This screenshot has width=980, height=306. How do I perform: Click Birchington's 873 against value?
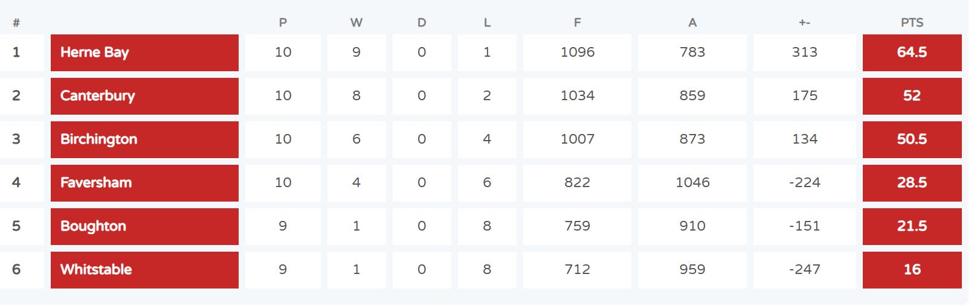click(692, 139)
